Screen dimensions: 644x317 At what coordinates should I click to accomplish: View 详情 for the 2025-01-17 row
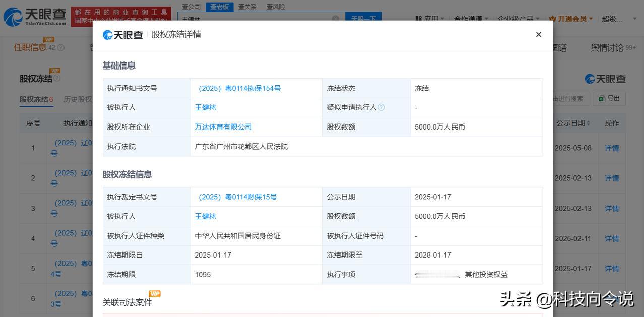click(x=612, y=269)
